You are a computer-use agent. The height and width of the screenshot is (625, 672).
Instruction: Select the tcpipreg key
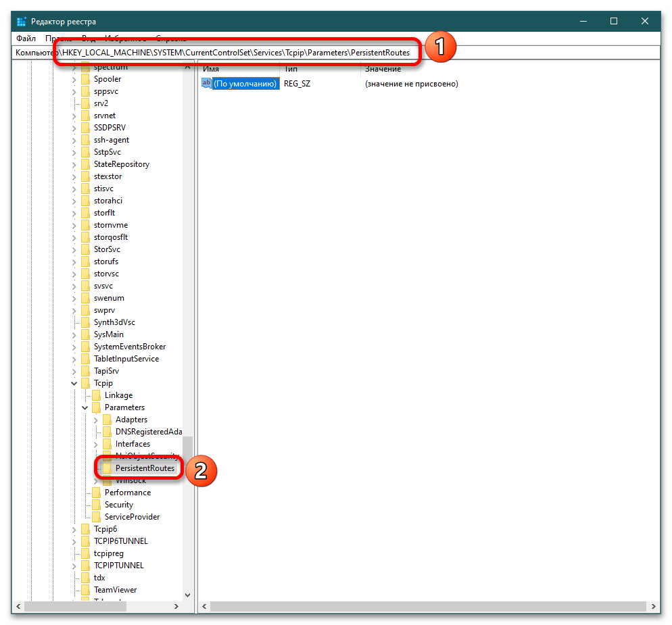tap(108, 553)
